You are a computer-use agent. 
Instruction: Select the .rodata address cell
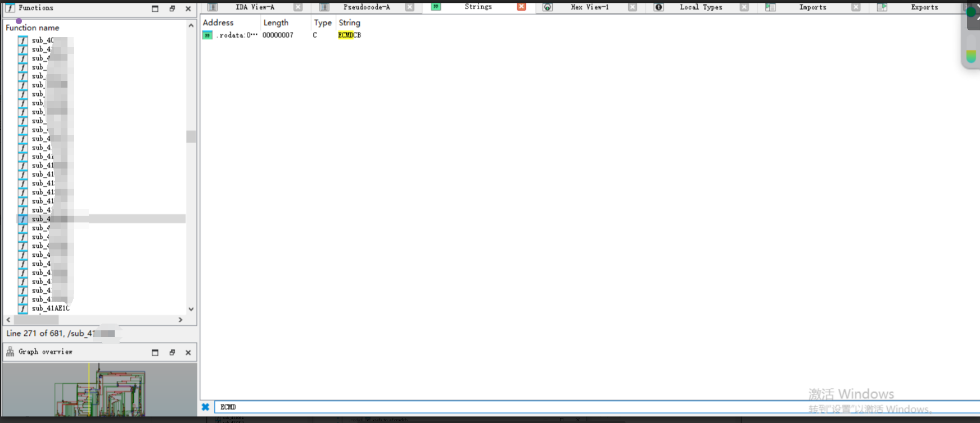[x=237, y=35]
